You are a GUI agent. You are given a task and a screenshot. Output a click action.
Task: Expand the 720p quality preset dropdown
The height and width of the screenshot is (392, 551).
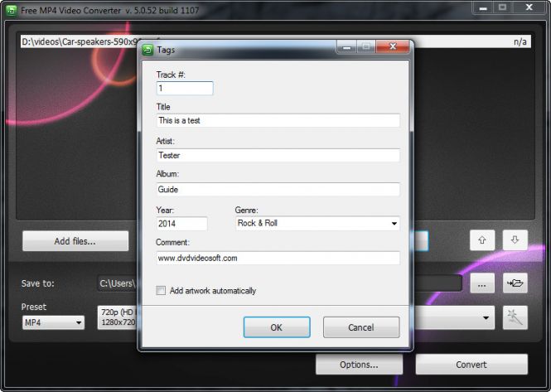tap(296, 317)
